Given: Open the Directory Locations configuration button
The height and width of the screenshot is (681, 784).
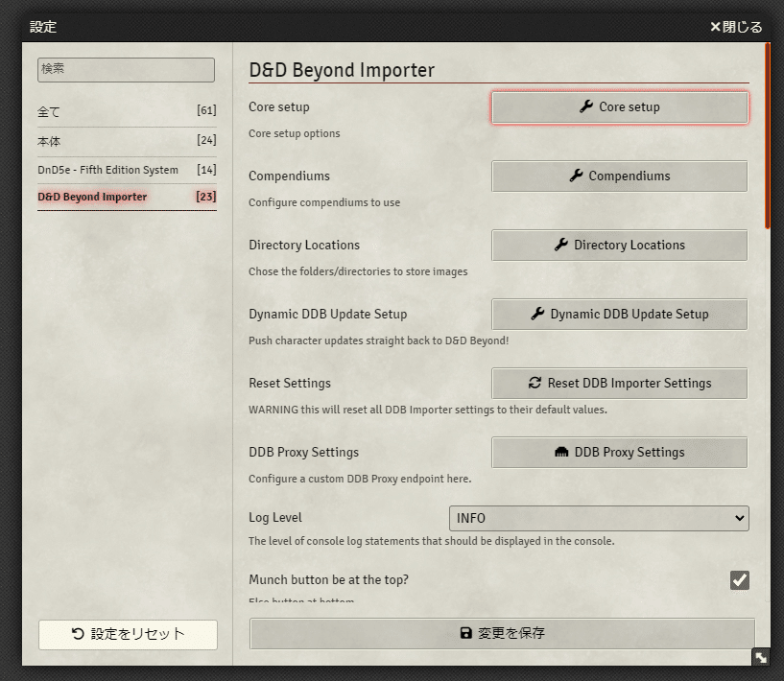Looking at the screenshot, I should [x=620, y=245].
